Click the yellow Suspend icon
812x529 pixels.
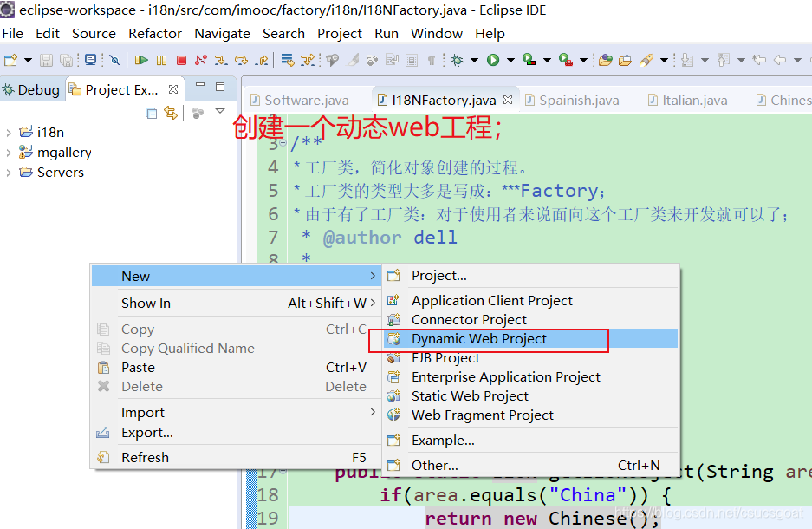tap(161, 60)
